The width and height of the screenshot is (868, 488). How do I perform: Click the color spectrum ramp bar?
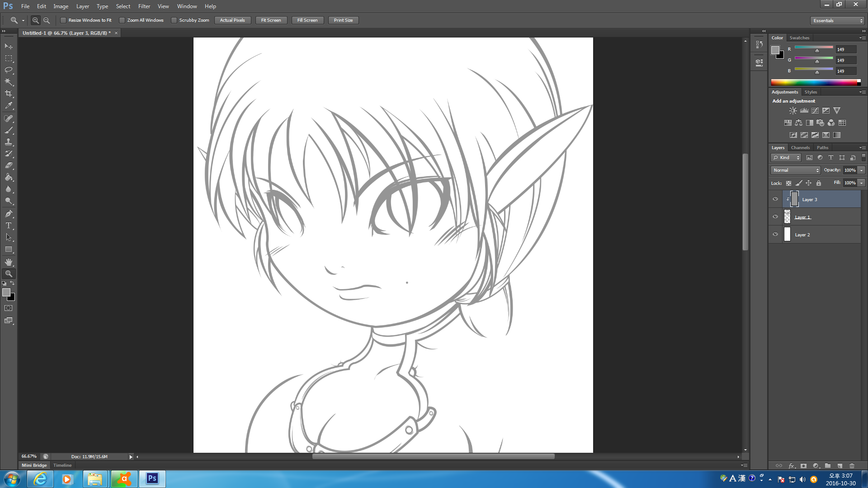814,82
